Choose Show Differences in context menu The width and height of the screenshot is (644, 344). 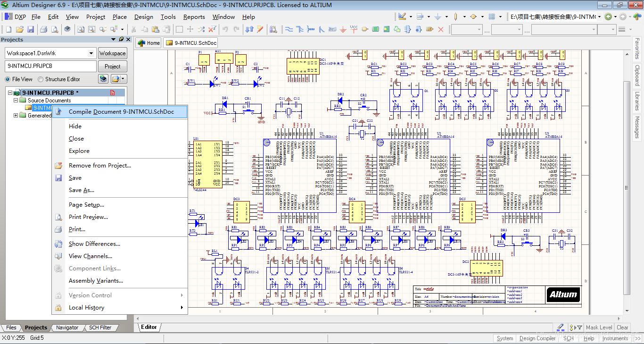click(120, 244)
